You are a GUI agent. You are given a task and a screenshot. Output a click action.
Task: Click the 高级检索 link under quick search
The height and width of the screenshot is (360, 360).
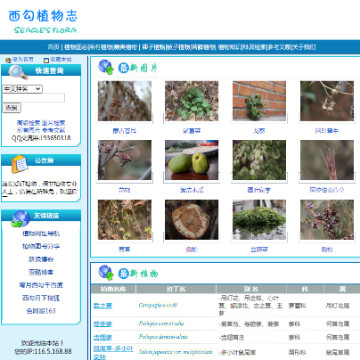coord(28,123)
